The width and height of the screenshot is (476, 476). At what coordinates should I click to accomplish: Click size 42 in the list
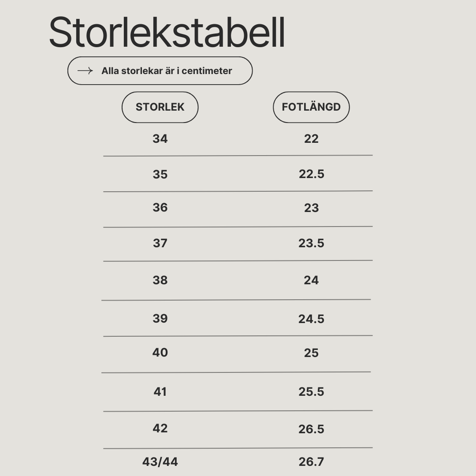click(x=160, y=428)
